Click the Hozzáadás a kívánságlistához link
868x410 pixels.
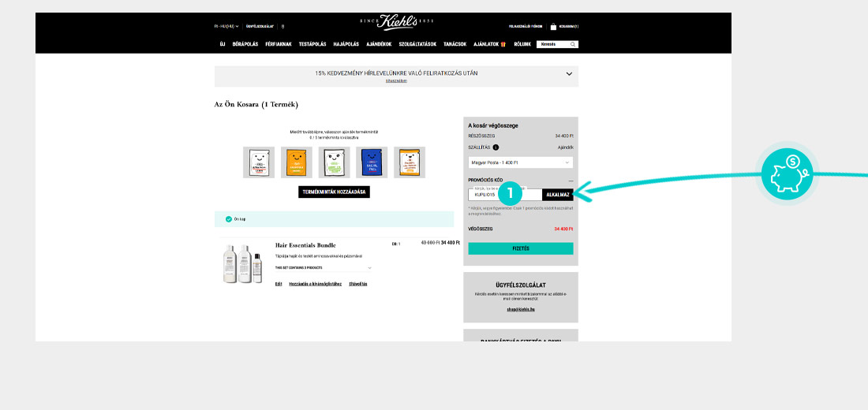point(315,284)
